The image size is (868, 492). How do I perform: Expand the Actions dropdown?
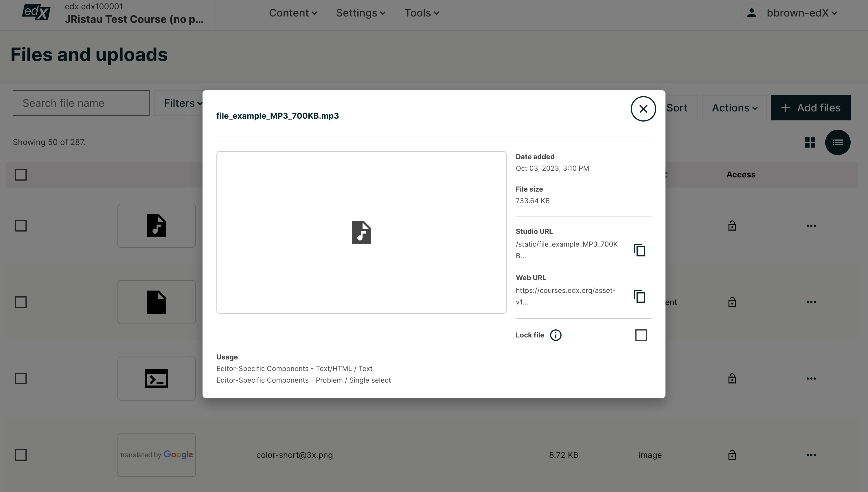pyautogui.click(x=733, y=107)
